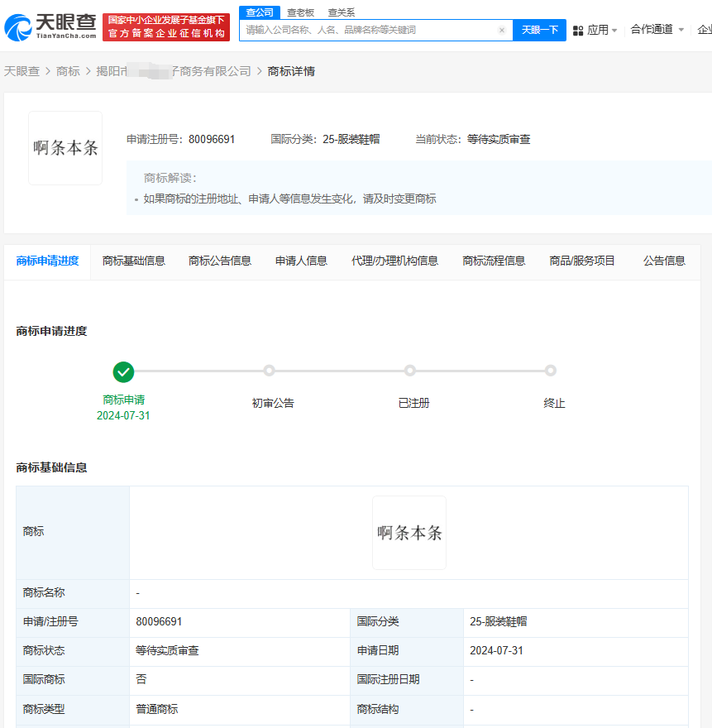
Task: Click the green 商标申请 completed check icon
Action: (x=123, y=372)
